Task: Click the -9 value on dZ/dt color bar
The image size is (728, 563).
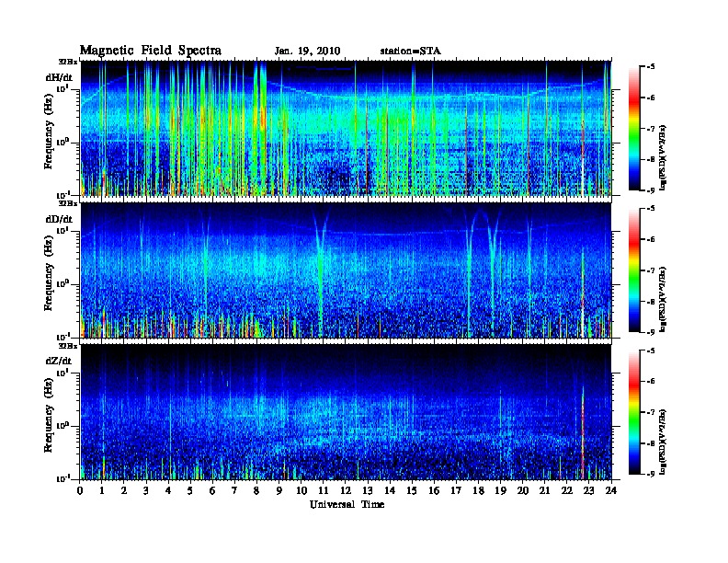Action: [x=651, y=474]
